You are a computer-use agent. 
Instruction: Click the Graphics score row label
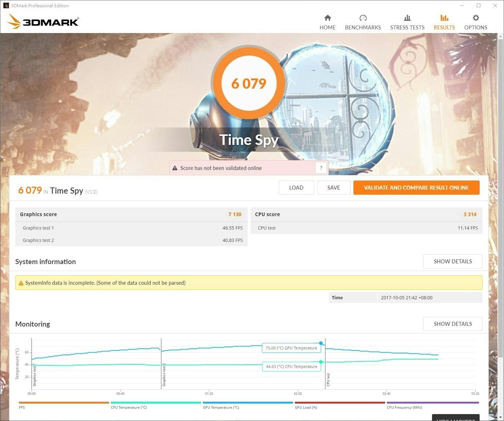tap(39, 214)
